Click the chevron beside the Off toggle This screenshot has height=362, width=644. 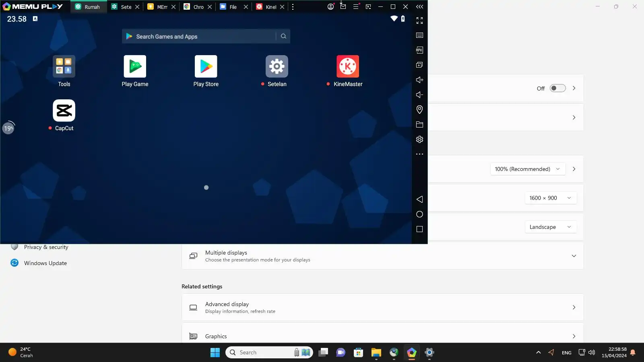[x=574, y=88]
